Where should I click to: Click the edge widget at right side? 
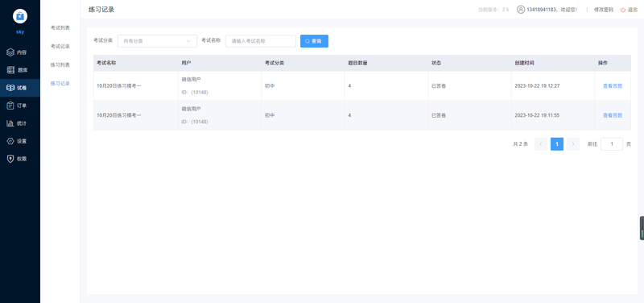(642, 228)
